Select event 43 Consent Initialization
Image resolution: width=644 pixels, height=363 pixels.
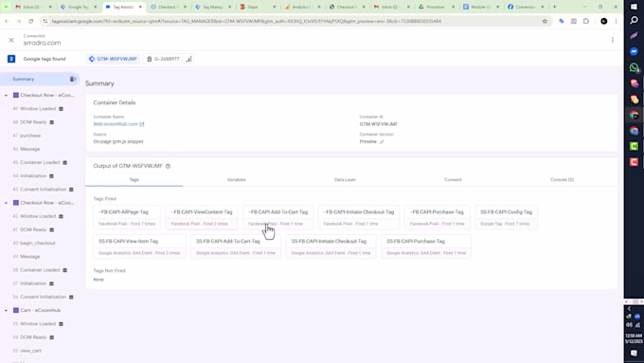pos(43,190)
